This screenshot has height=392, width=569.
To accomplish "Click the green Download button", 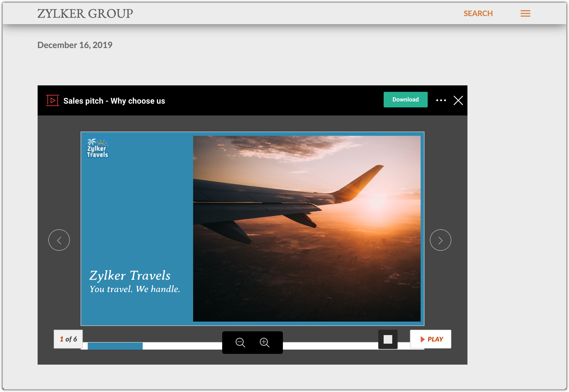I will (x=405, y=100).
